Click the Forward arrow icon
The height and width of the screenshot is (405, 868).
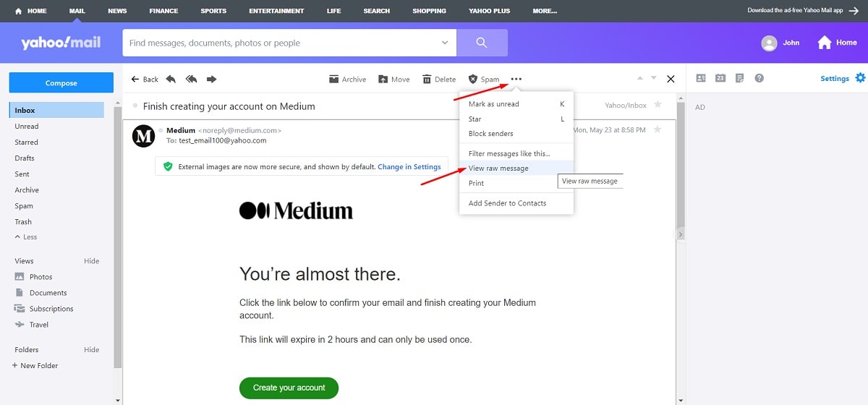pos(212,79)
